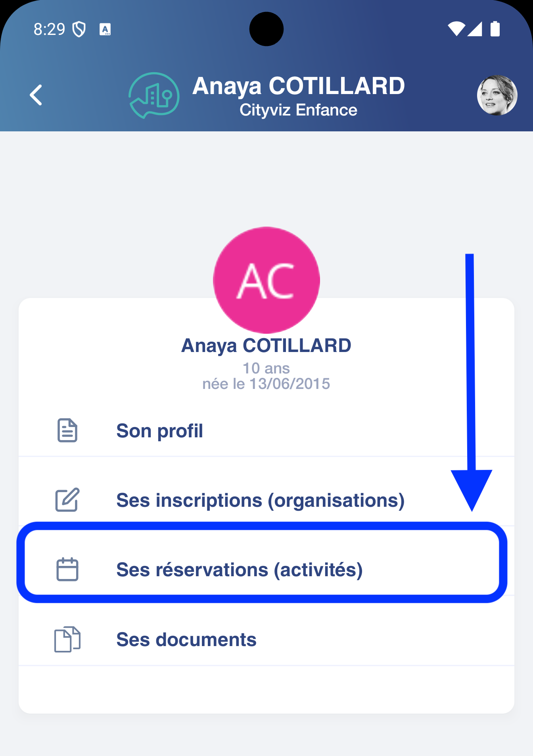
Task: Click the Son profil document icon
Action: point(67,430)
